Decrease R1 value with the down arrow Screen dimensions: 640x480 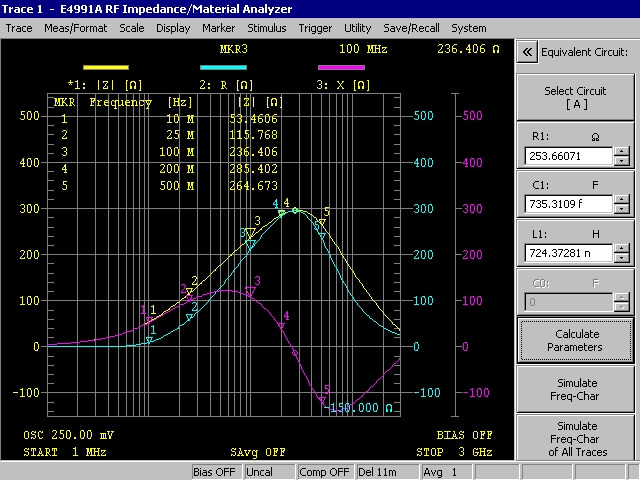(x=622, y=160)
